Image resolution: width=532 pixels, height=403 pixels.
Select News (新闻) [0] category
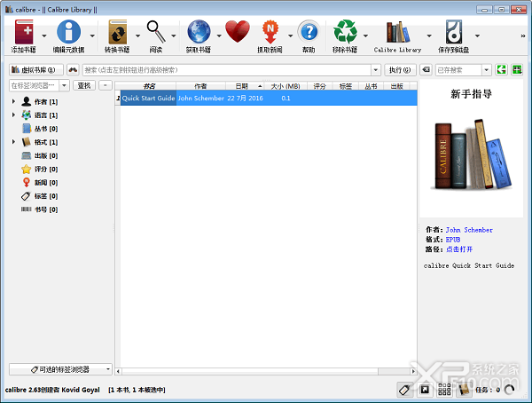(40, 183)
